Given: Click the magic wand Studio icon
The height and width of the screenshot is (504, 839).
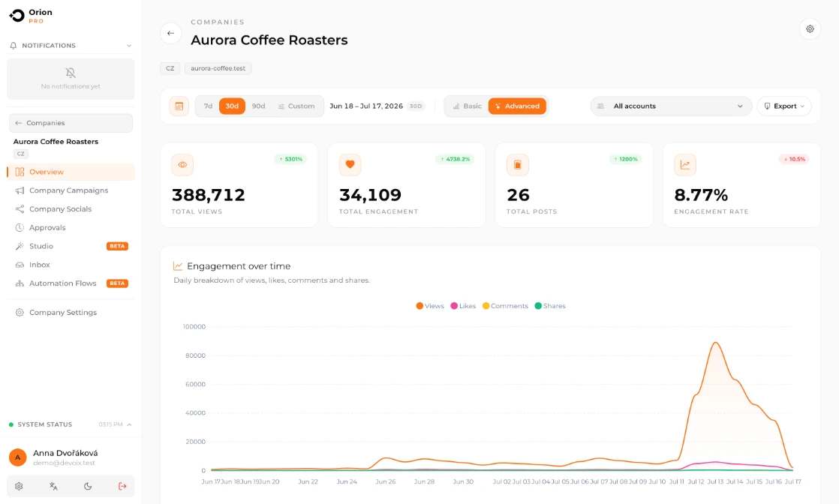Looking at the screenshot, I should (x=20, y=246).
